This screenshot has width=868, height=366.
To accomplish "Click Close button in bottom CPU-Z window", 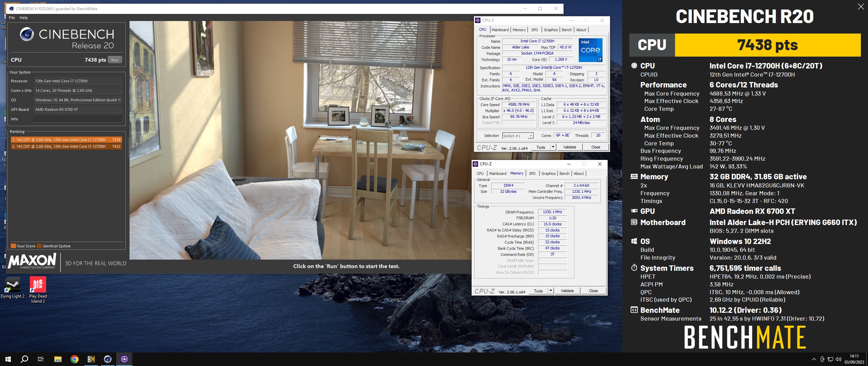I will (593, 291).
